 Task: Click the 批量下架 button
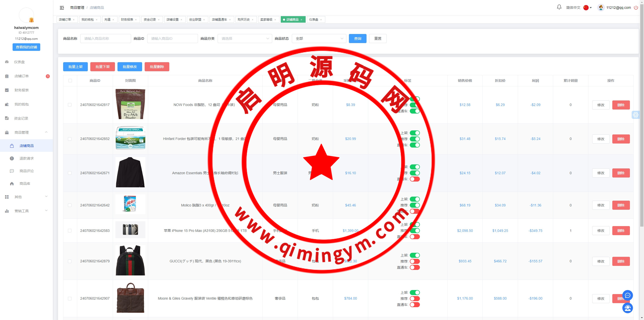pyautogui.click(x=103, y=67)
